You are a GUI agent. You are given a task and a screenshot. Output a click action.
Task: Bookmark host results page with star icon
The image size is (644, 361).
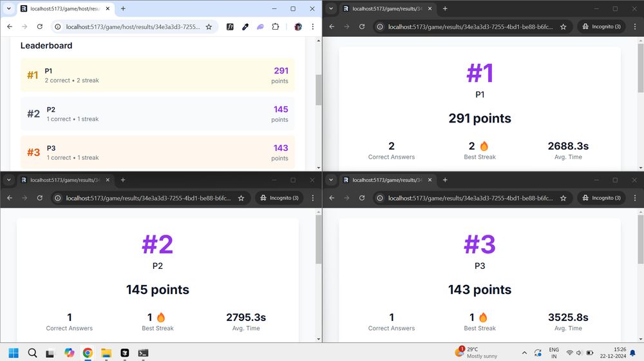[x=209, y=26]
